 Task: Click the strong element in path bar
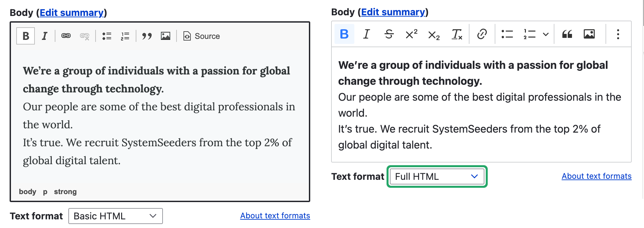click(65, 192)
